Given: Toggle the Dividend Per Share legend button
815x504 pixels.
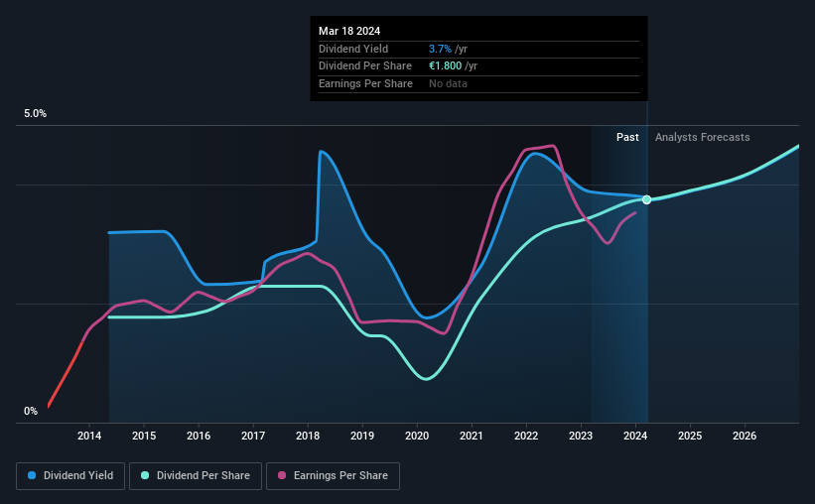Looking at the screenshot, I should coord(196,476).
